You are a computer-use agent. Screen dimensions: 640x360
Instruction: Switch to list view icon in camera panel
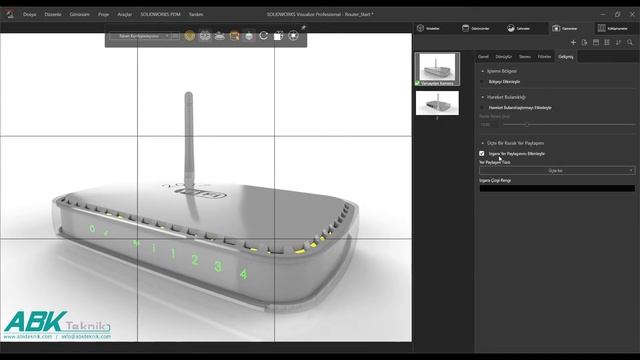[596, 42]
